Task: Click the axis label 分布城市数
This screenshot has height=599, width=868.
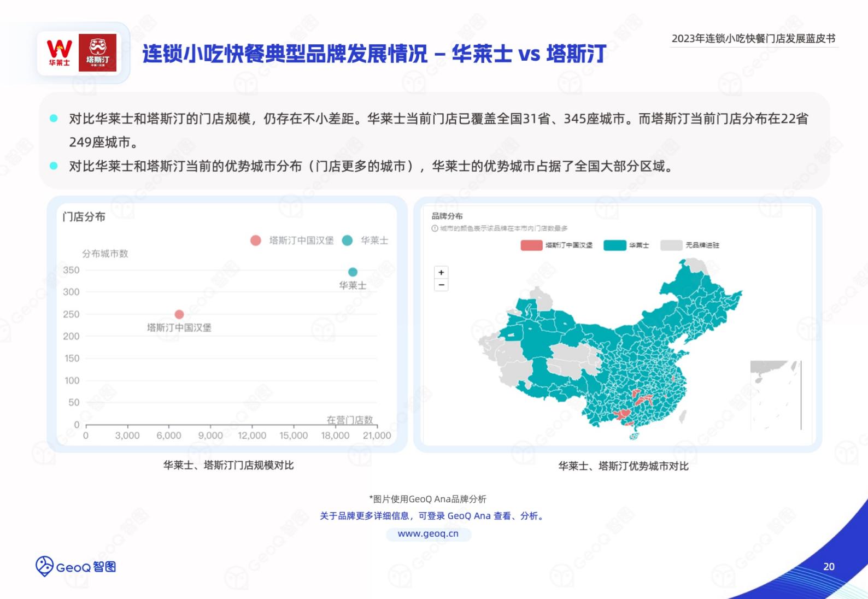Action: 105,254
